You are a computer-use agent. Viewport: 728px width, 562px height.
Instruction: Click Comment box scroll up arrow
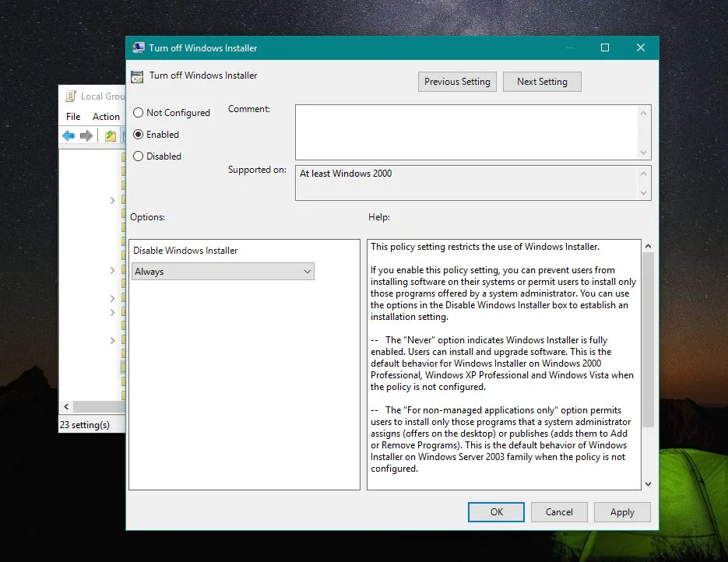[x=643, y=113]
